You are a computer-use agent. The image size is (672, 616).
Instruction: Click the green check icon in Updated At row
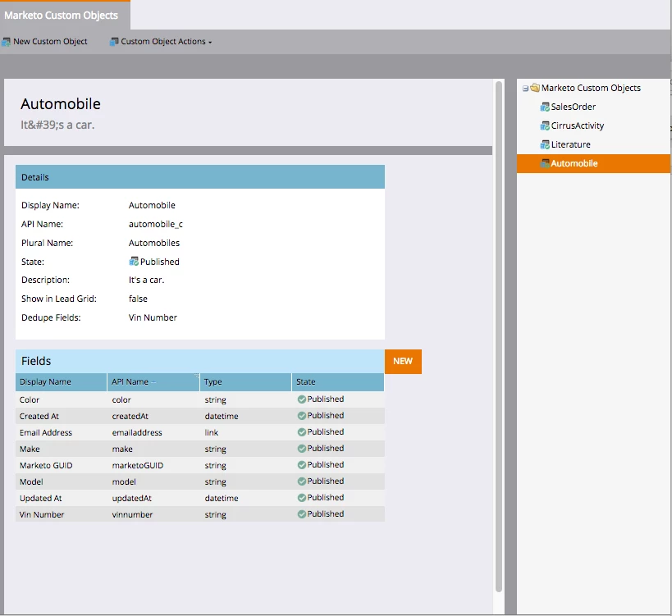tap(302, 498)
